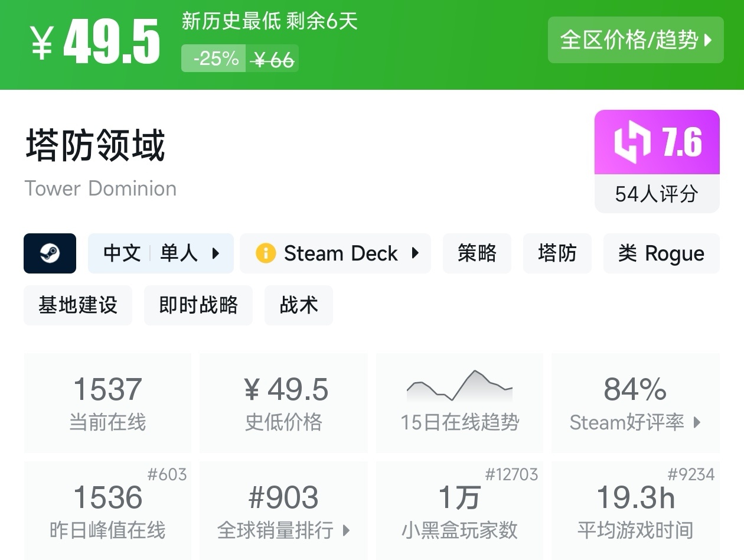Select the 塔防 tag

tap(557, 253)
